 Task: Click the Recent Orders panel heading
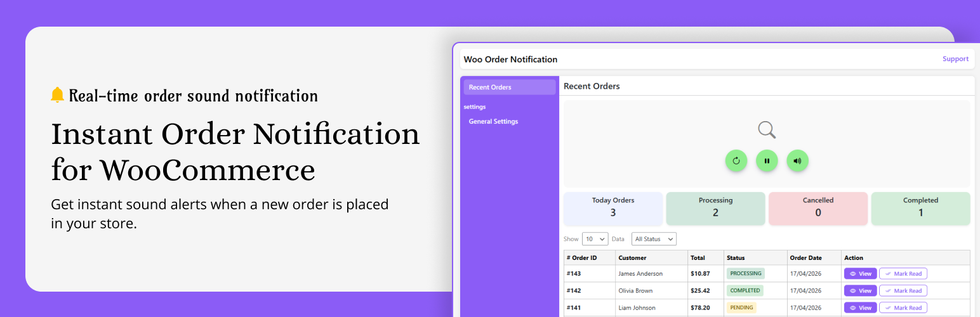592,86
